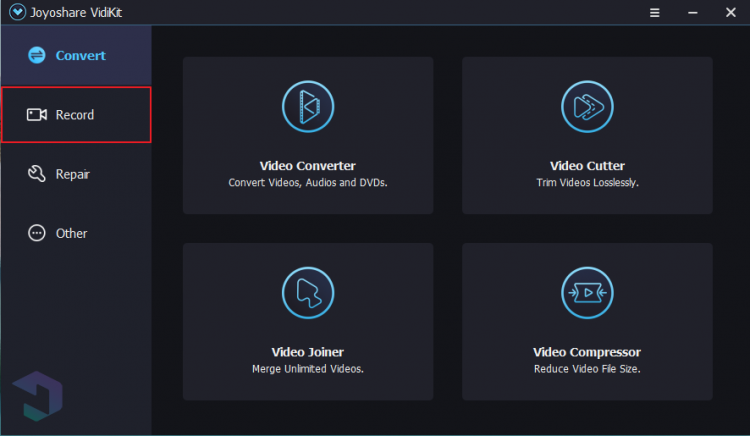Launch Video Converter via its icon
750x436 pixels.
[308, 107]
